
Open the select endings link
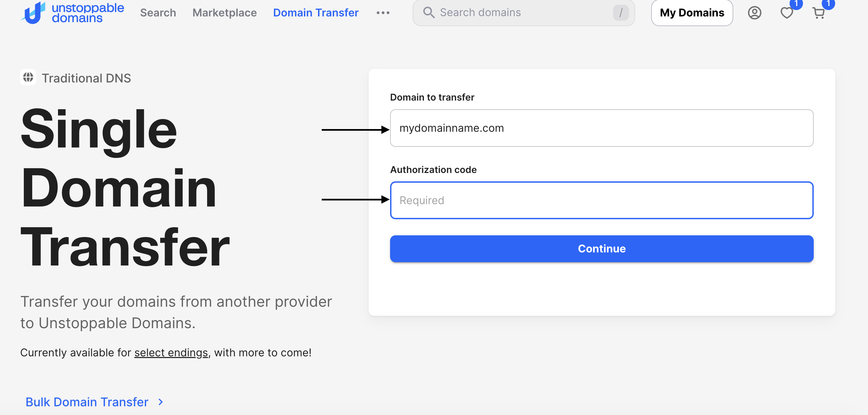[171, 353]
